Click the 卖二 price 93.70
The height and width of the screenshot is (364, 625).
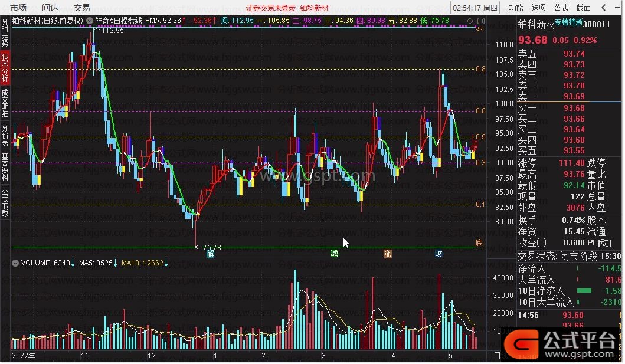574,86
